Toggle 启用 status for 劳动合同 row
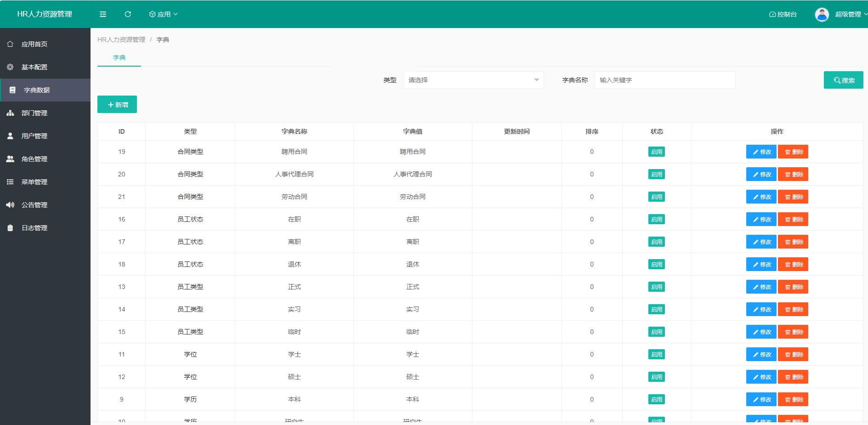Image resolution: width=868 pixels, height=425 pixels. tap(656, 197)
